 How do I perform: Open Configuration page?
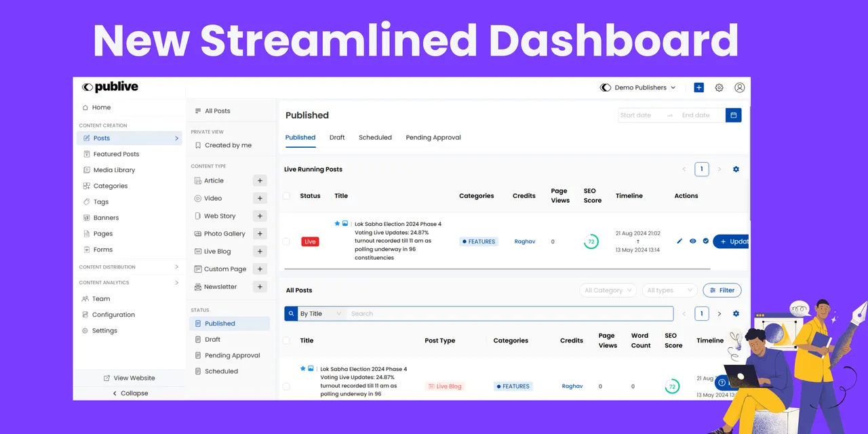(x=113, y=315)
